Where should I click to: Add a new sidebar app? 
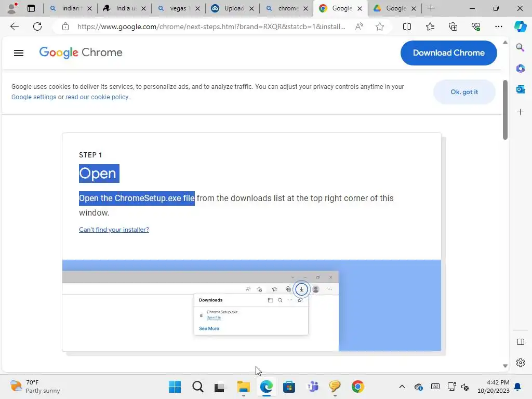pyautogui.click(x=520, y=112)
